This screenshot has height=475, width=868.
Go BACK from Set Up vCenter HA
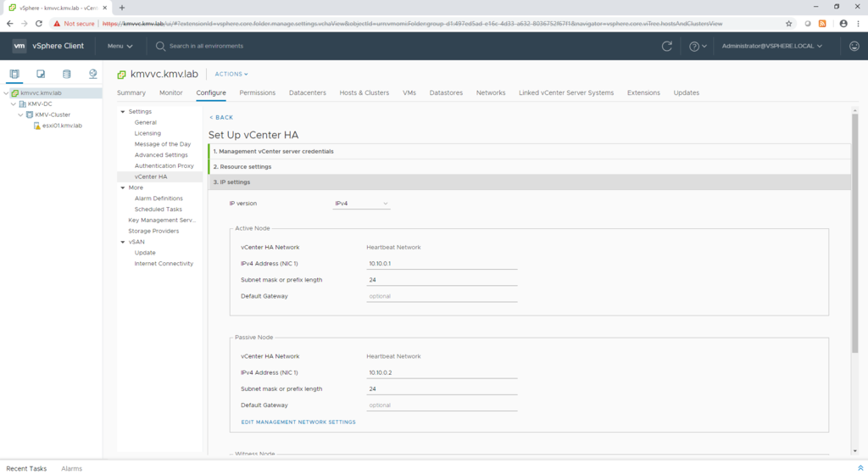click(221, 117)
